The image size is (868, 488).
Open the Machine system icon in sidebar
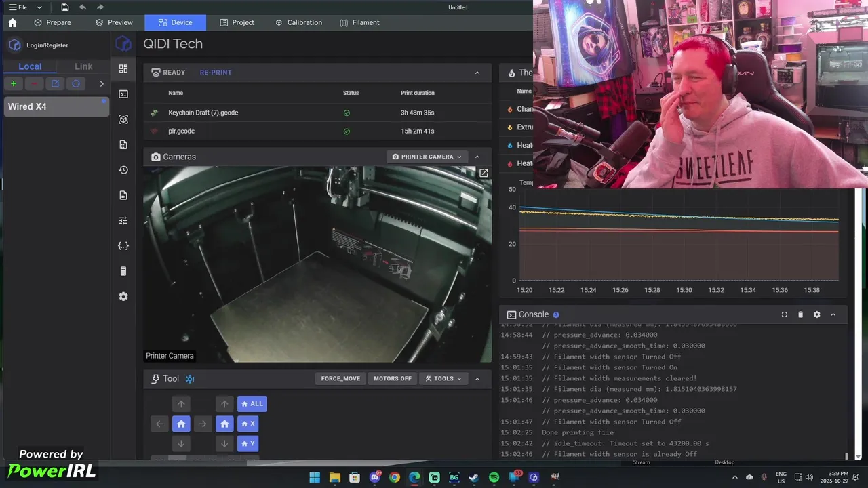[x=123, y=271]
